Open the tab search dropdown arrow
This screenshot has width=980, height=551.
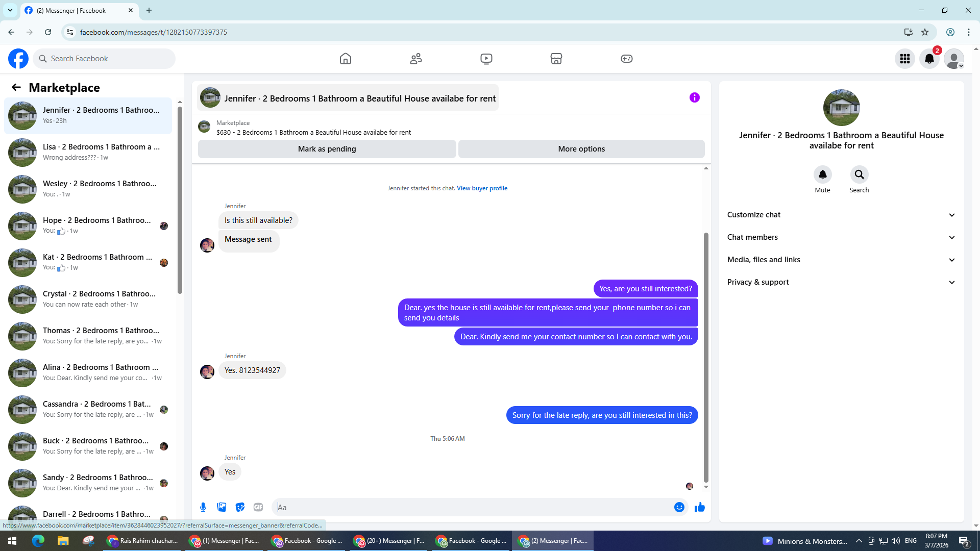point(10,10)
